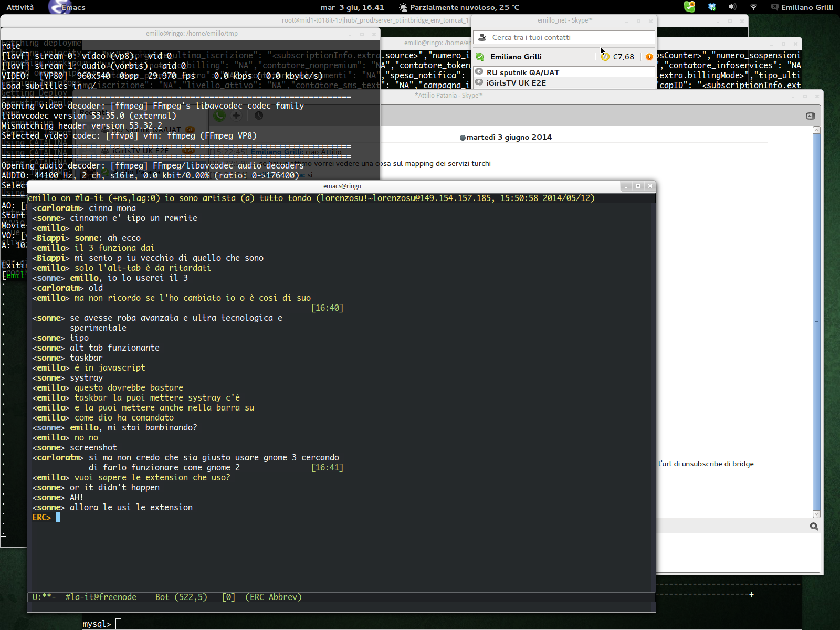Open the clock and calendar dropdown

pos(352,7)
